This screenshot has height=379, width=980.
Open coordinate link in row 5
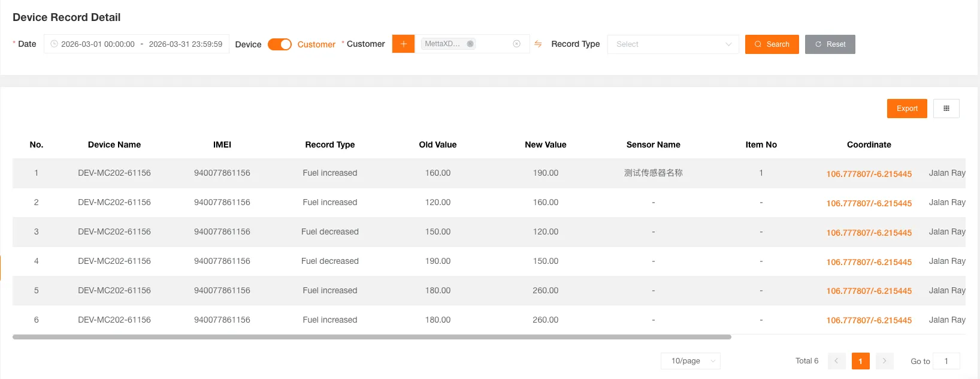tap(869, 291)
